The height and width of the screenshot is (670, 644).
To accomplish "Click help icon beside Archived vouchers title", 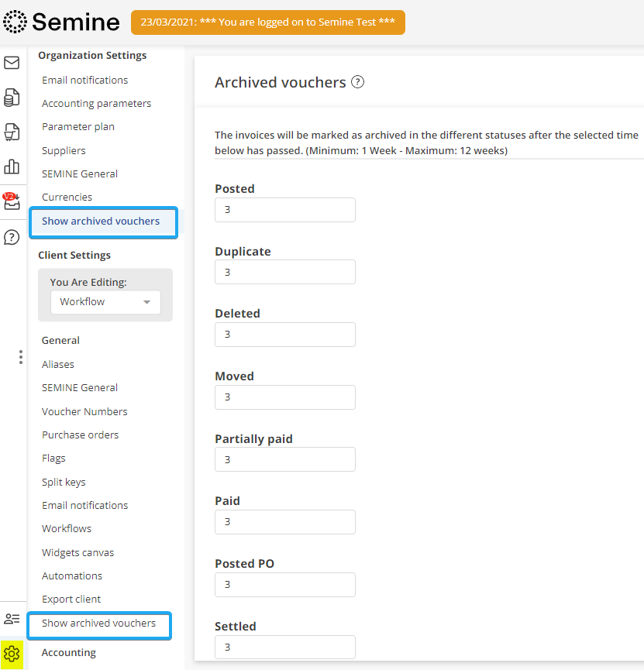I will [x=357, y=82].
